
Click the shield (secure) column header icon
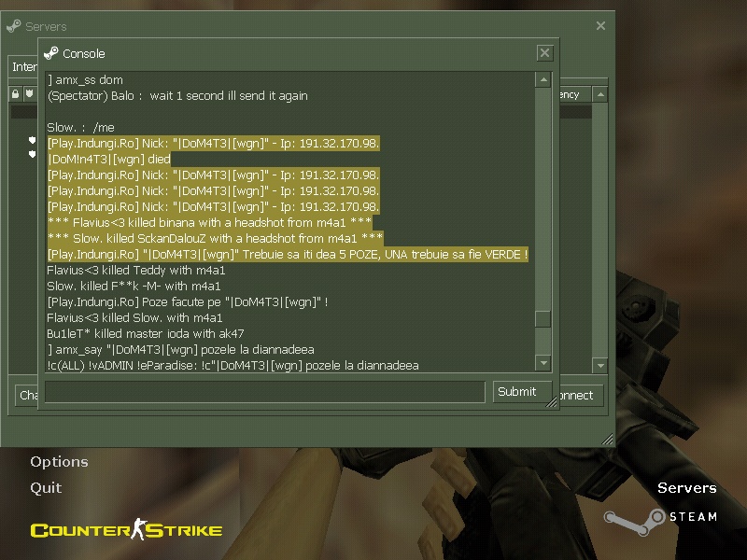[x=30, y=94]
